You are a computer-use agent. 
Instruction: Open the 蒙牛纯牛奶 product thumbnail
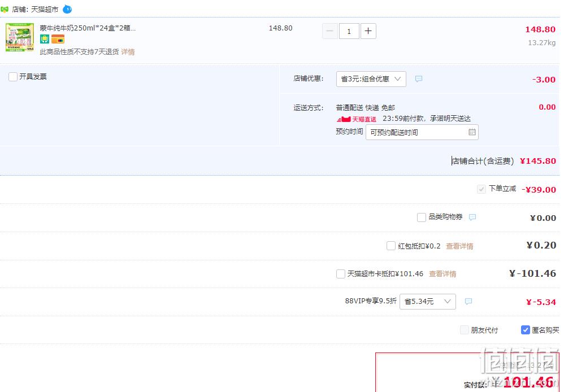[x=20, y=37]
